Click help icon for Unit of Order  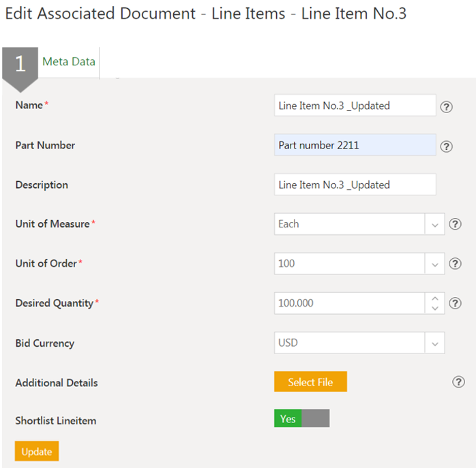tap(456, 264)
